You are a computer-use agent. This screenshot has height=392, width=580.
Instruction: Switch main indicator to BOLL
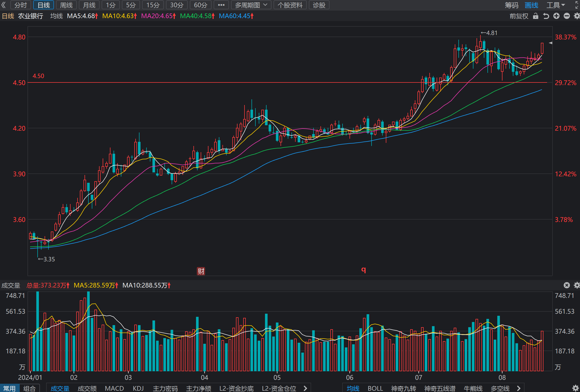click(x=375, y=388)
